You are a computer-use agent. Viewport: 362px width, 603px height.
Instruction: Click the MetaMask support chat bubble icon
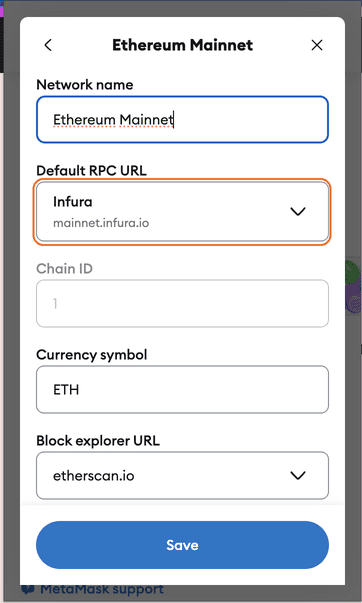28,589
